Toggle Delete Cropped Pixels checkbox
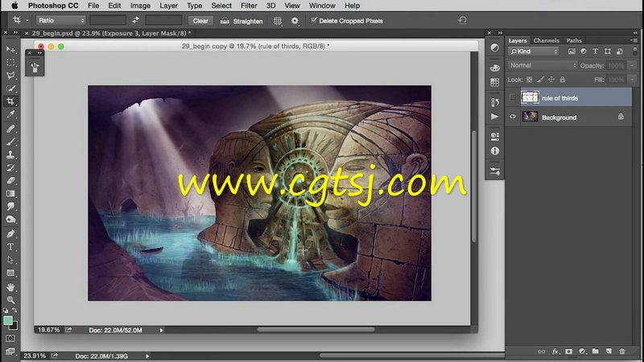This screenshot has width=644, height=362. pos(314,20)
